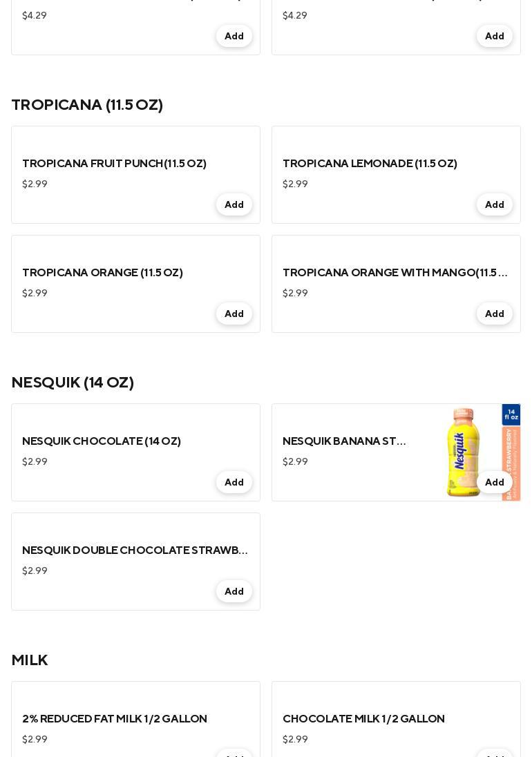Add Nesquik Double Chocolate Strawberry to cart
The height and width of the screenshot is (757, 532).
(234, 591)
